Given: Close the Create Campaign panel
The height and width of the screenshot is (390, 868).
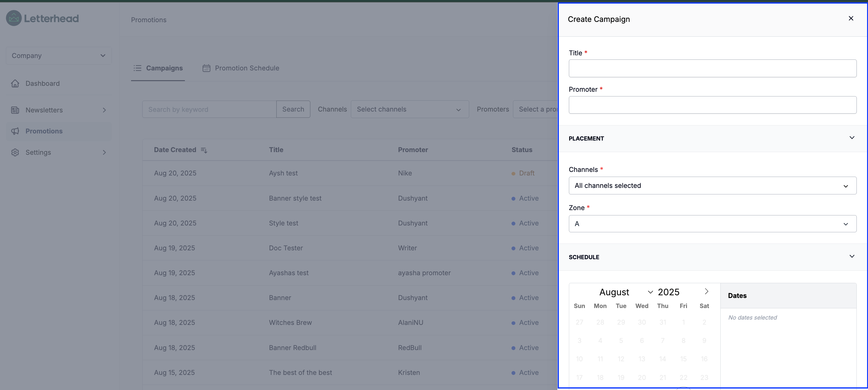Looking at the screenshot, I should pos(851,19).
